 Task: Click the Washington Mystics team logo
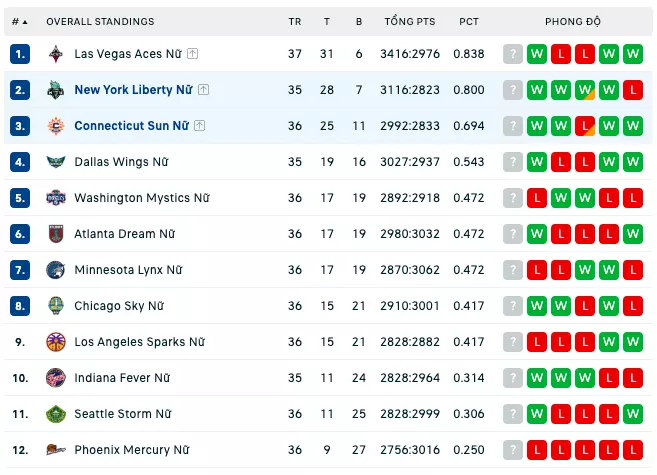click(x=55, y=198)
